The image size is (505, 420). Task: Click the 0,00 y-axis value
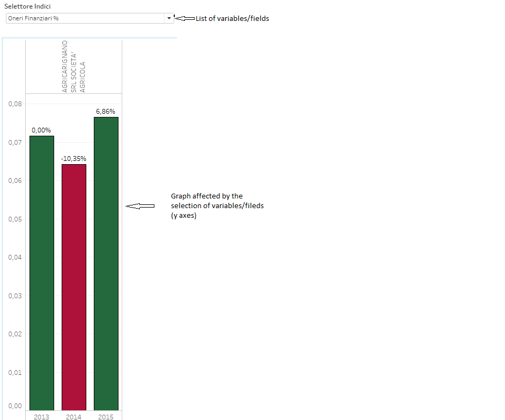[14, 406]
